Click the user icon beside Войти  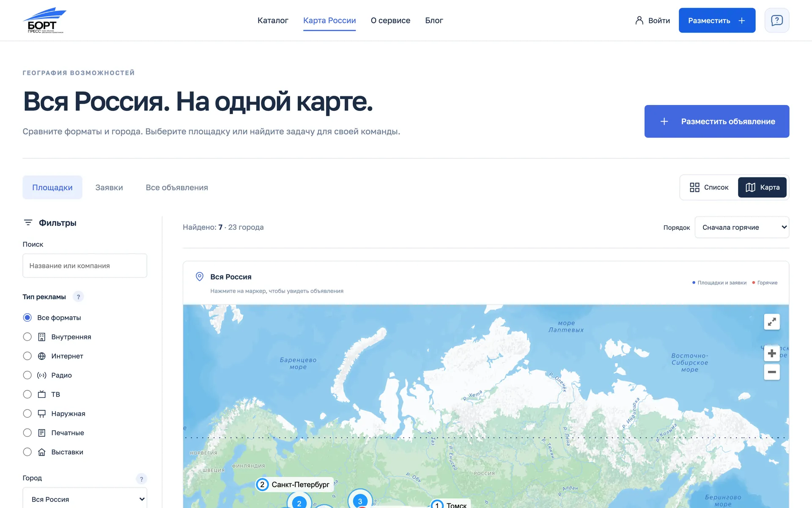[x=639, y=20]
